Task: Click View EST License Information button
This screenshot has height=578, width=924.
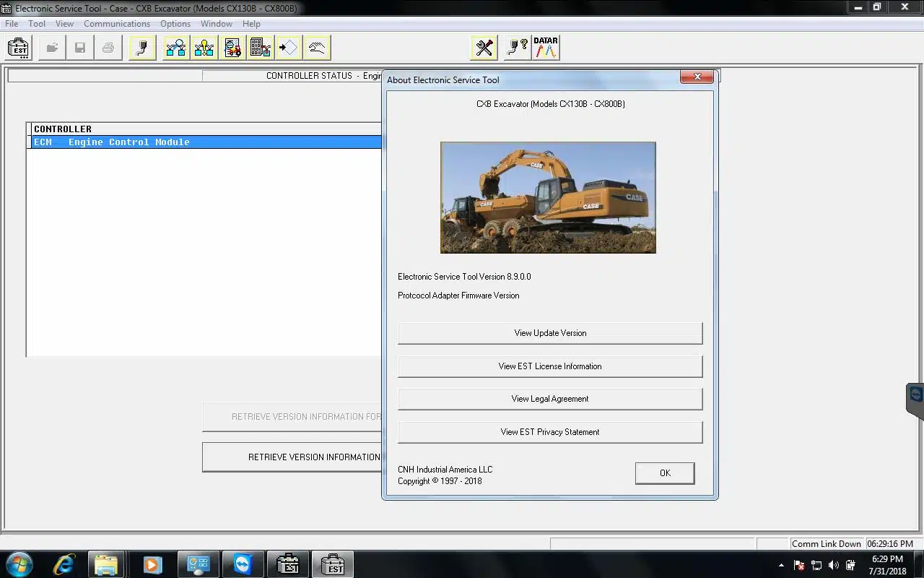Action: click(550, 366)
